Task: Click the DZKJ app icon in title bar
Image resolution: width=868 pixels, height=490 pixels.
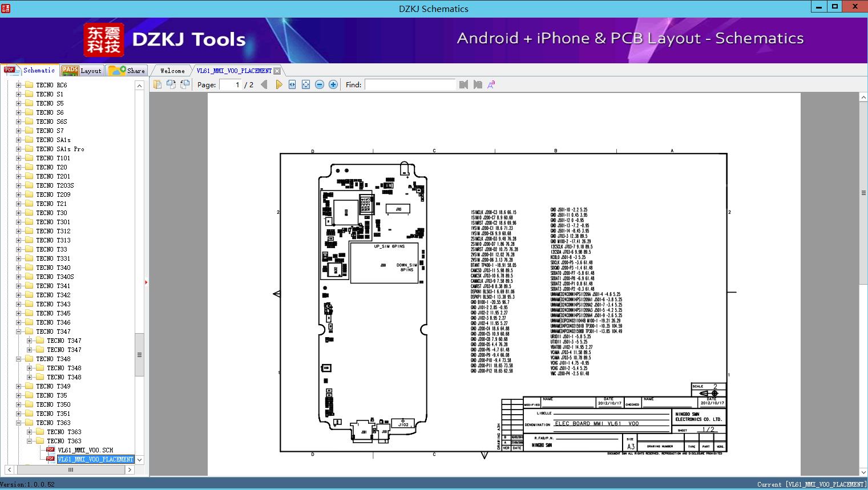Action: [6, 8]
